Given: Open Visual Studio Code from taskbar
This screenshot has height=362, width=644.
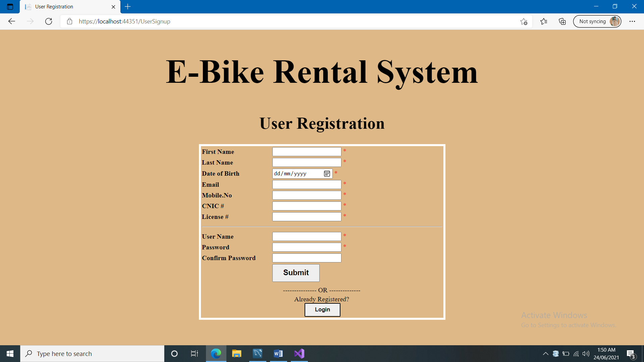Looking at the screenshot, I should click(299, 353).
